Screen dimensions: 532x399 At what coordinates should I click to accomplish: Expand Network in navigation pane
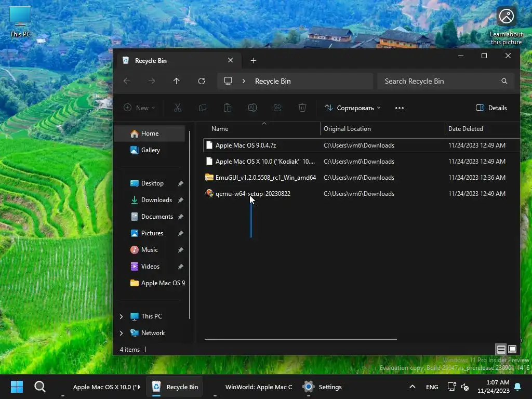tap(121, 333)
